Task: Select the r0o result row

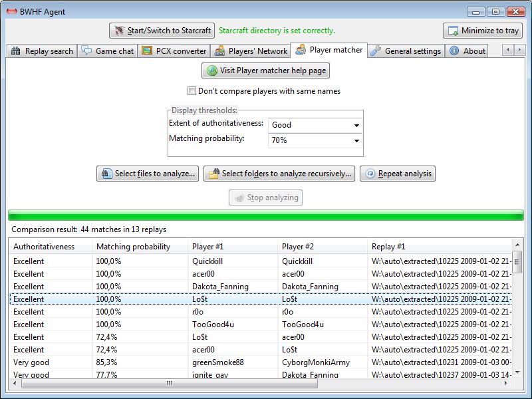Action: tap(261, 312)
